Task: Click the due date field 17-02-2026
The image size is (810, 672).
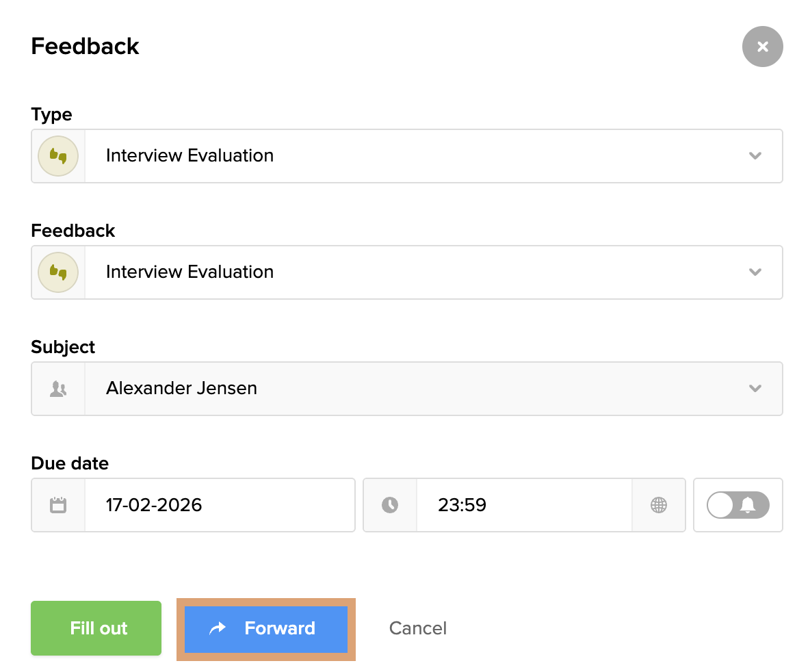Action: tap(219, 505)
